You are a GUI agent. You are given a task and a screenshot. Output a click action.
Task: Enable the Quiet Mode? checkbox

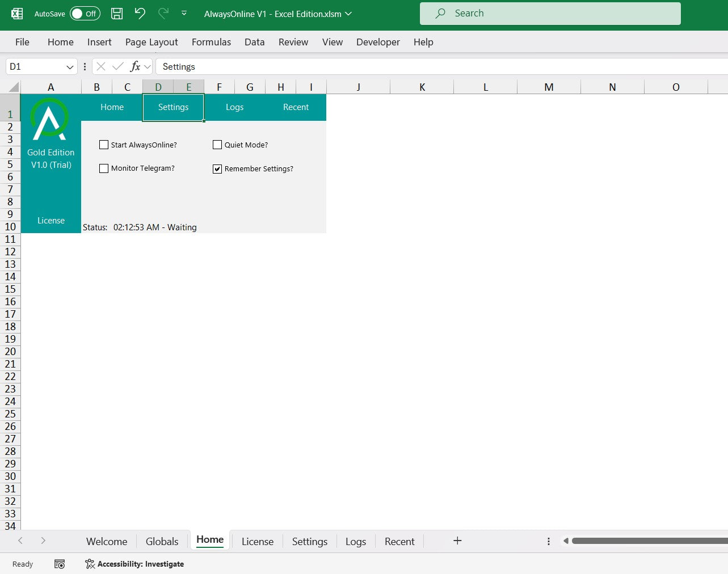pyautogui.click(x=217, y=145)
